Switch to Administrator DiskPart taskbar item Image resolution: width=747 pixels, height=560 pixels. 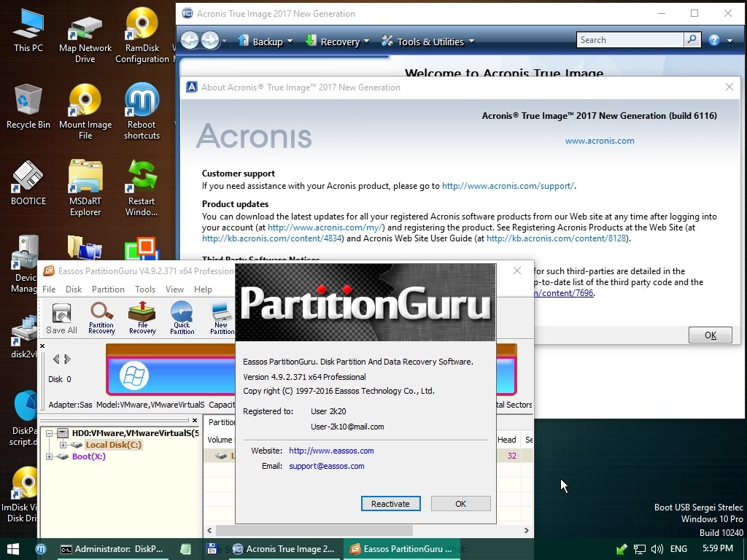point(112,549)
